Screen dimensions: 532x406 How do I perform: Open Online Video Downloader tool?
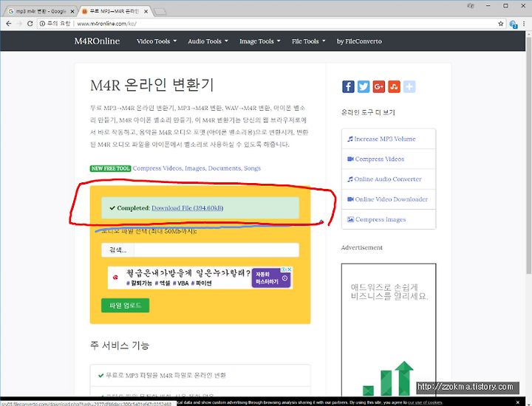point(389,199)
